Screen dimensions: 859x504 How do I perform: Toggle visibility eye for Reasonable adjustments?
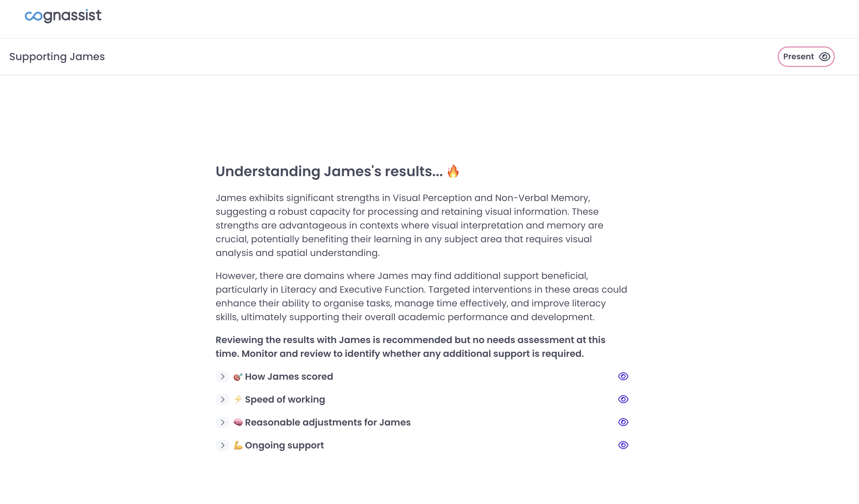[623, 422]
